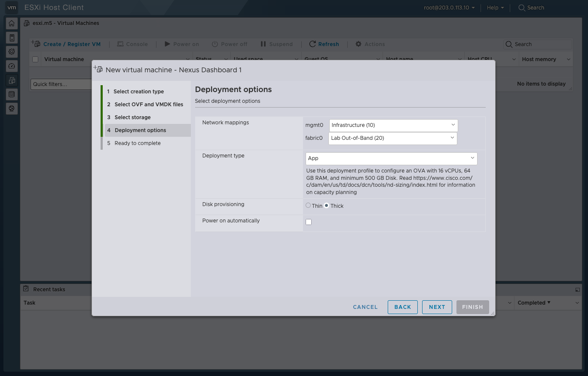Image resolution: width=588 pixels, height=376 pixels.
Task: Open the Actions toolbar menu
Action: click(x=370, y=44)
